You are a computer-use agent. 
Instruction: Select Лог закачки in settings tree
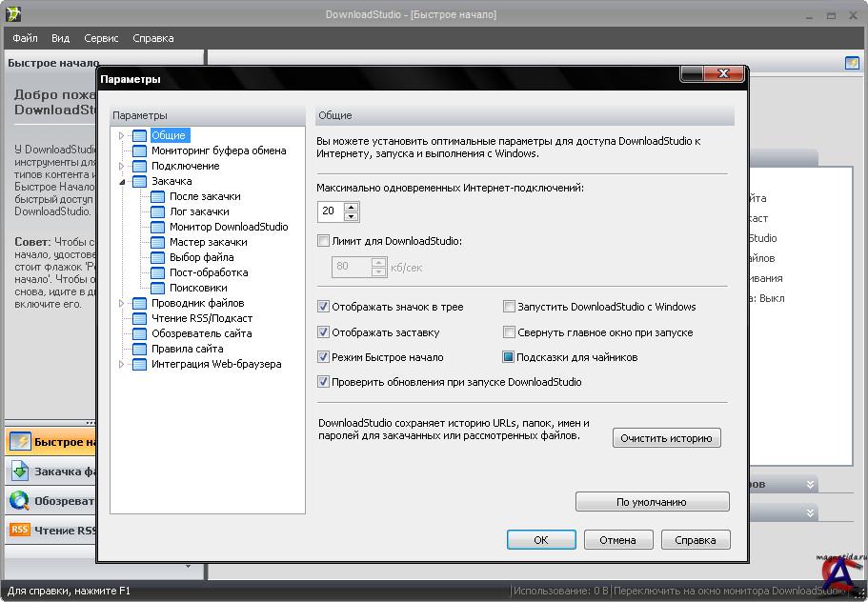[x=199, y=211]
